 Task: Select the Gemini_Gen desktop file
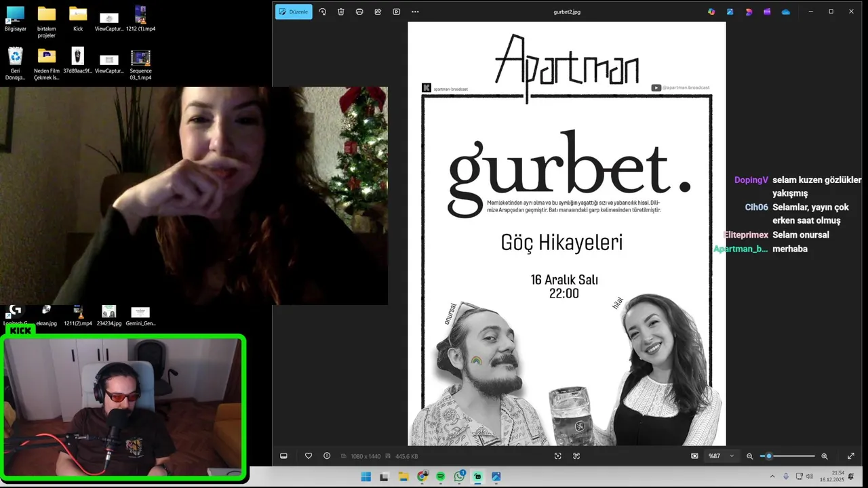140,316
